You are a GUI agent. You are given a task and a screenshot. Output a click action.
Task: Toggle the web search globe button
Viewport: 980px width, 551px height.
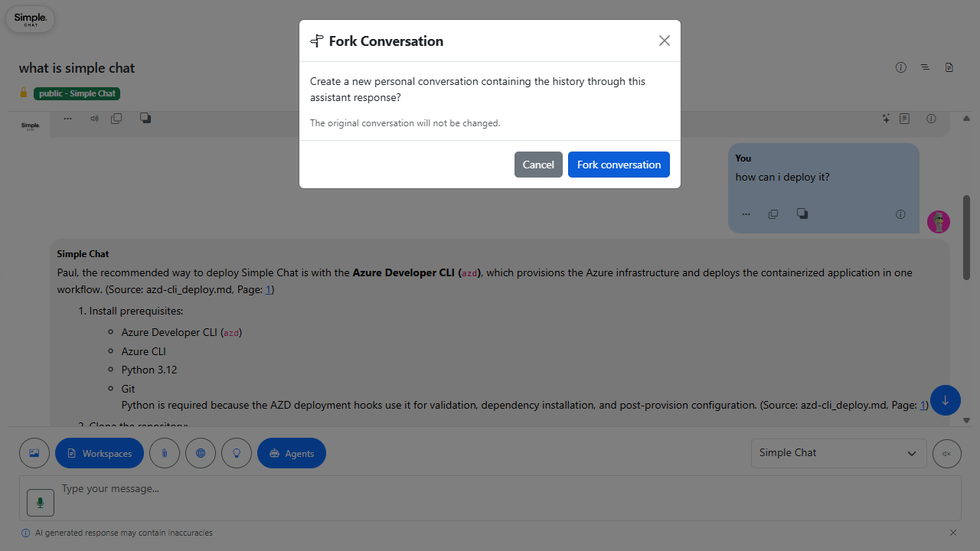(x=201, y=453)
